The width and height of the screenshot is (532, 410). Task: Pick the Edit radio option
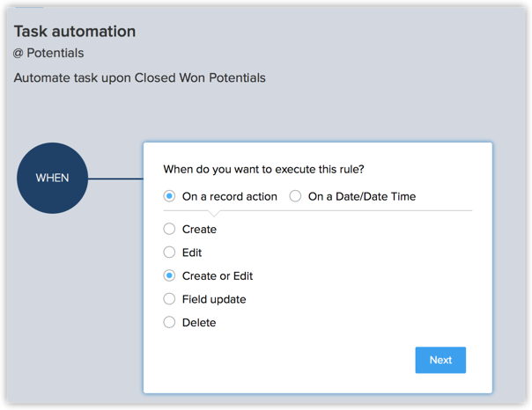[x=170, y=253]
